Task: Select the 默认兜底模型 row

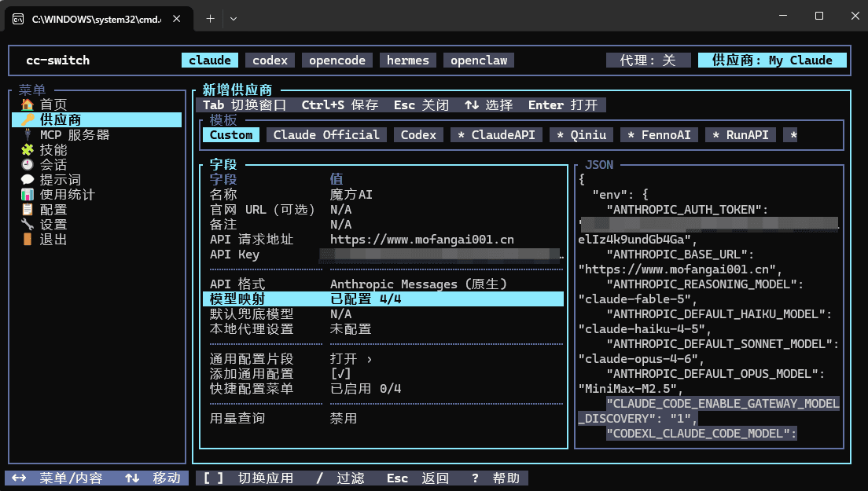Action: click(384, 314)
